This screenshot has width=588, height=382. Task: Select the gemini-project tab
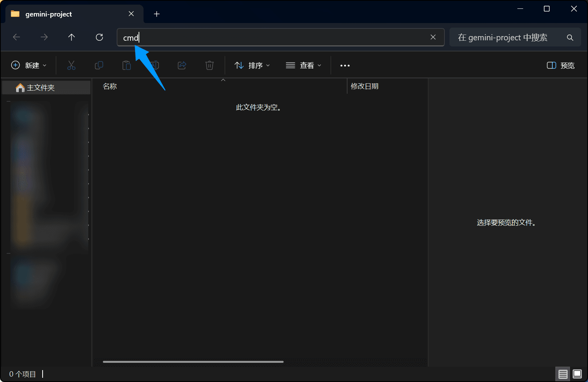(x=74, y=14)
